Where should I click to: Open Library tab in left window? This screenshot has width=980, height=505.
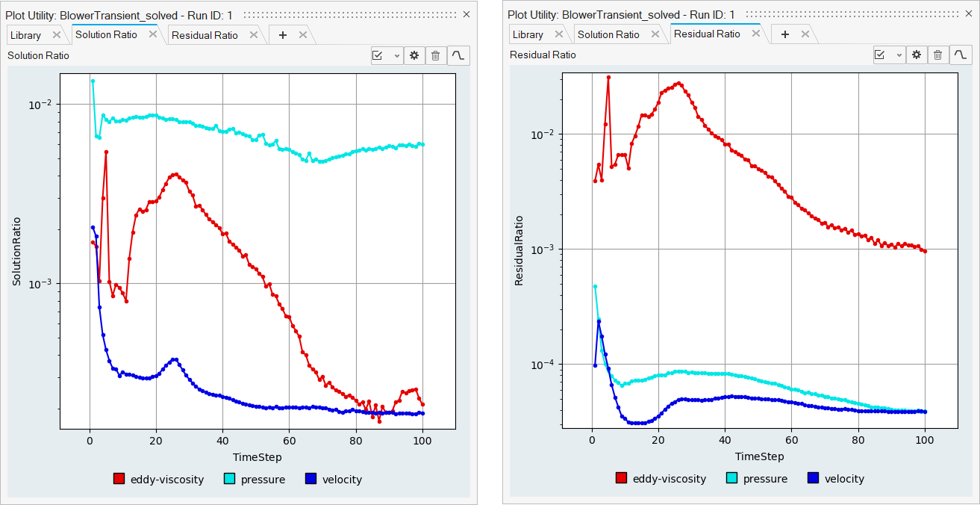pos(26,35)
